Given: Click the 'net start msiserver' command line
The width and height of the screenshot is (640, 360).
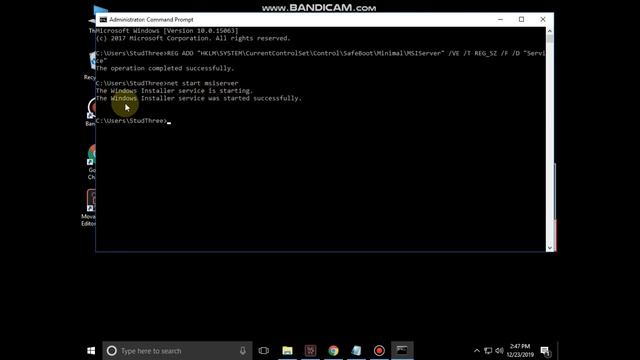Looking at the screenshot, I should (167, 83).
